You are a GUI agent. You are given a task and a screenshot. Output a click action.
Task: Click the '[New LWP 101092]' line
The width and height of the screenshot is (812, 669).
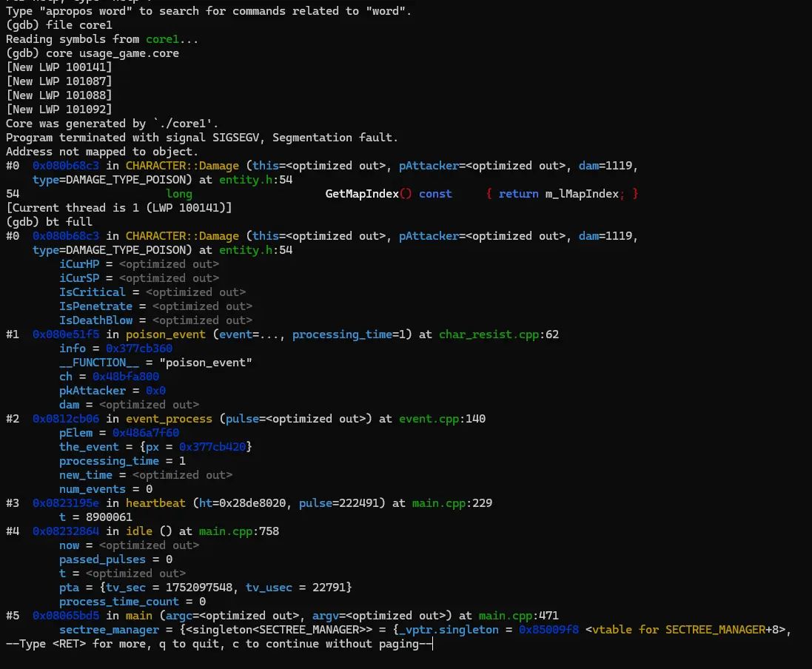coord(59,110)
